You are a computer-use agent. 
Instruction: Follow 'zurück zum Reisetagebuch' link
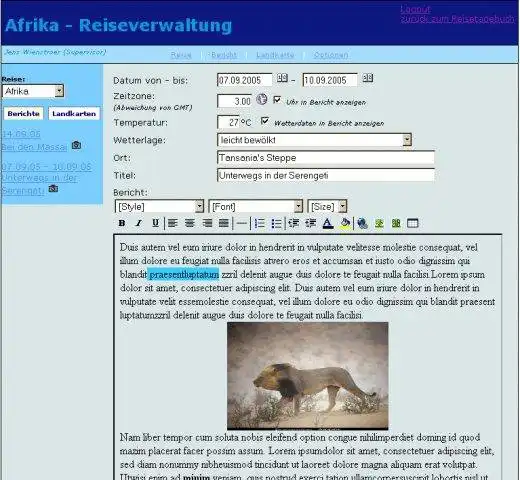click(457, 19)
